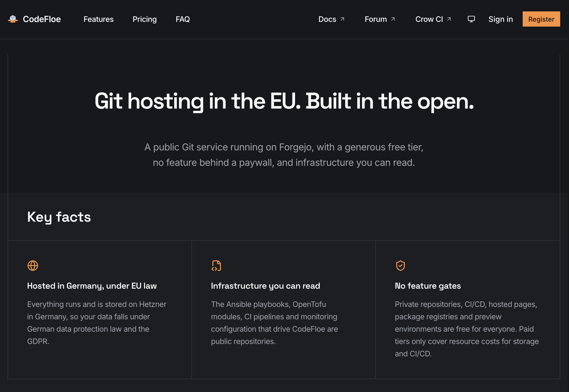
Task: Click the shield check icon above No feature gates
Action: point(400,266)
